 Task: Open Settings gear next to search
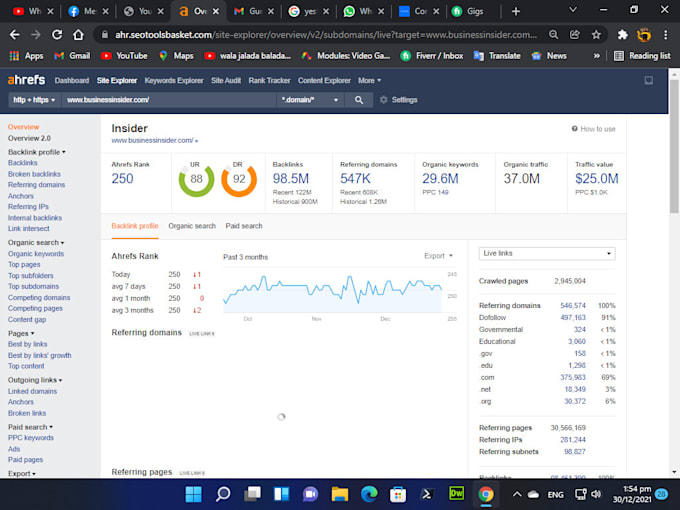399,100
